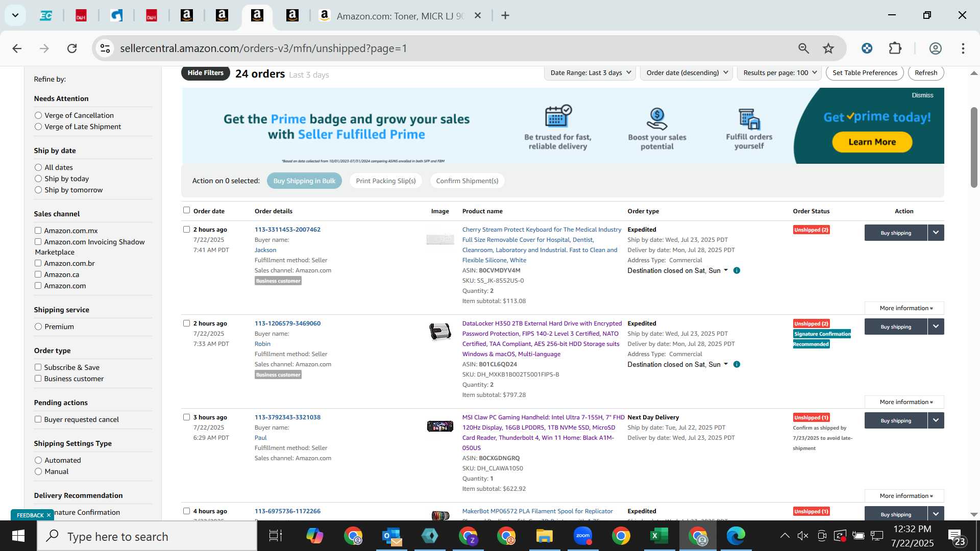This screenshot has height=551, width=980.
Task: Click the Learn More prime button
Action: (872, 142)
